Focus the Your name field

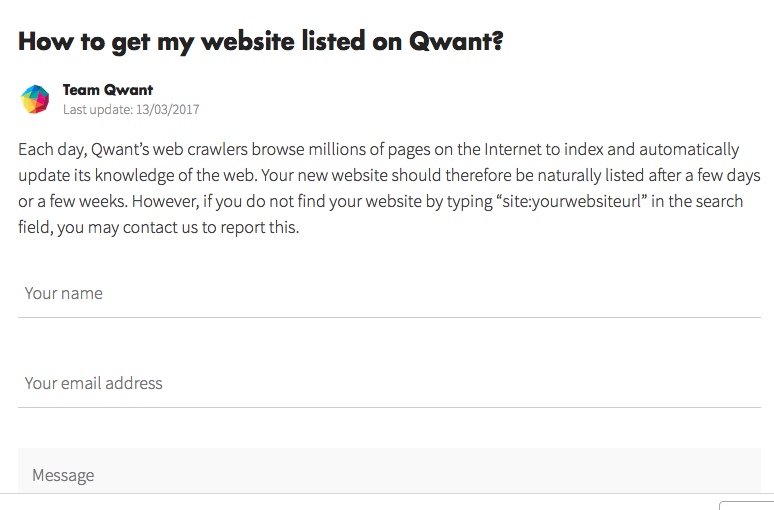click(x=389, y=293)
